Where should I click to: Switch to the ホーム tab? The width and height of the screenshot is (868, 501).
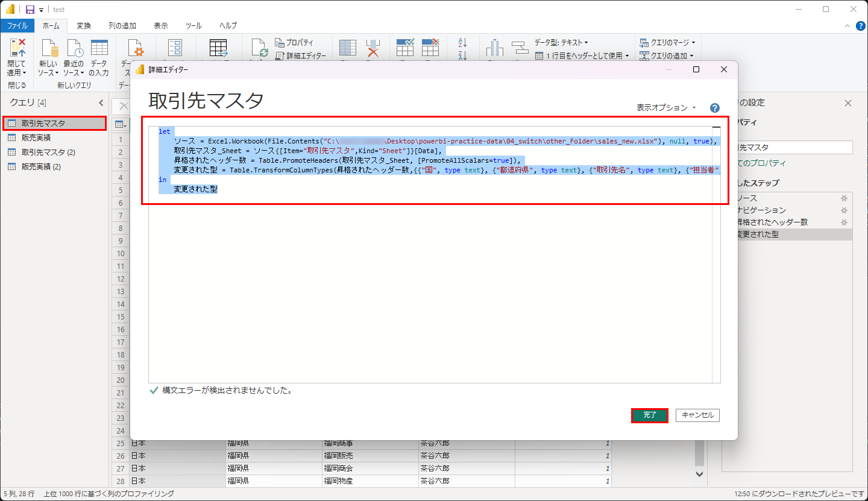[51, 26]
